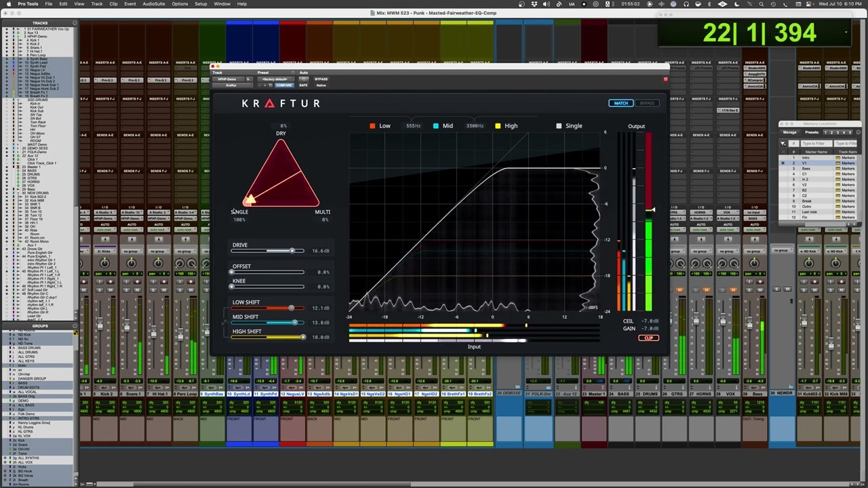Click the cyan Mid band color swatch
868x488 pixels.
coord(435,126)
